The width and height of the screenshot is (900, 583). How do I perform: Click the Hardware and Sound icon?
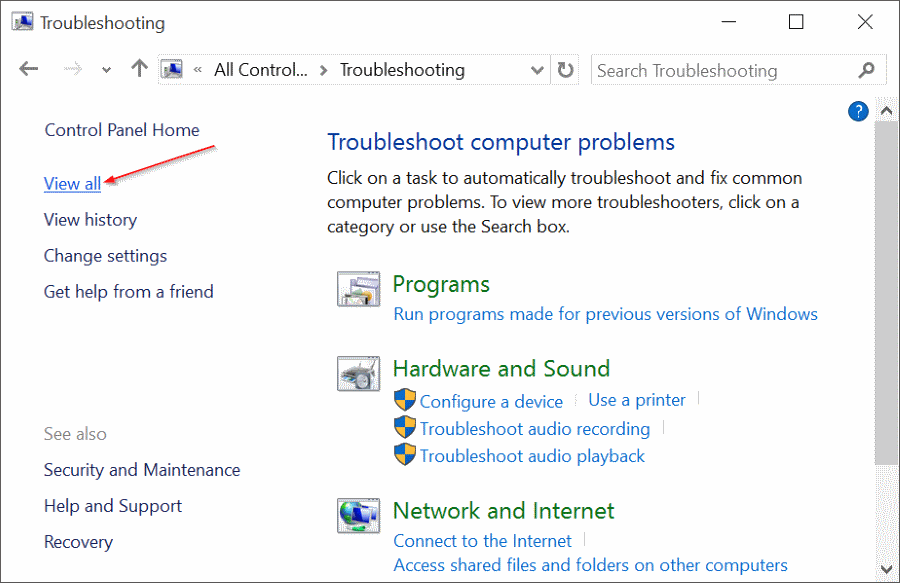pyautogui.click(x=359, y=374)
